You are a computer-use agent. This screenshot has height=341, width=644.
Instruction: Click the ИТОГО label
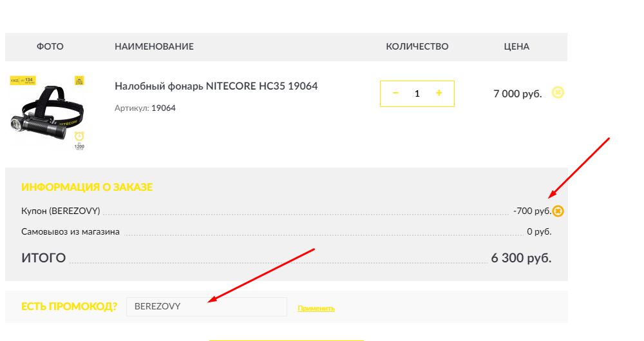pyautogui.click(x=44, y=258)
